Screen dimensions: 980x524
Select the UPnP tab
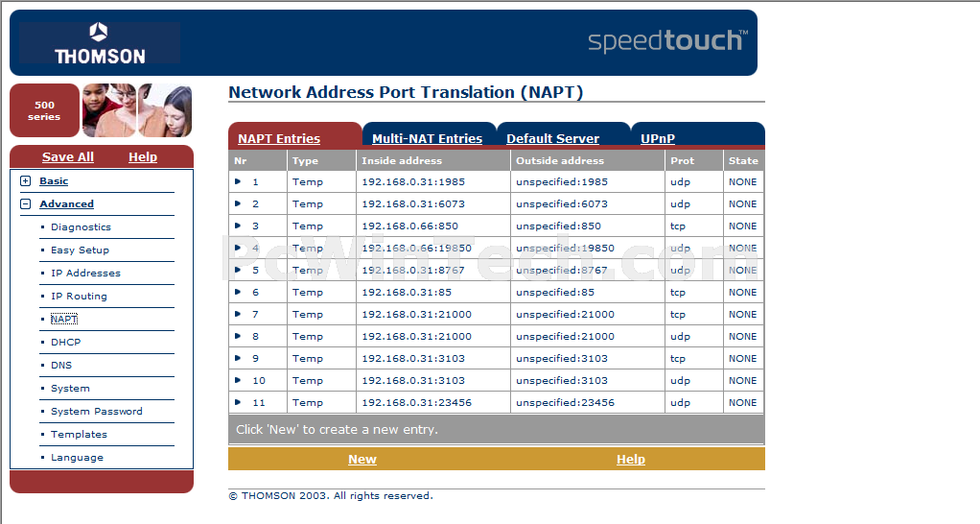click(x=658, y=139)
